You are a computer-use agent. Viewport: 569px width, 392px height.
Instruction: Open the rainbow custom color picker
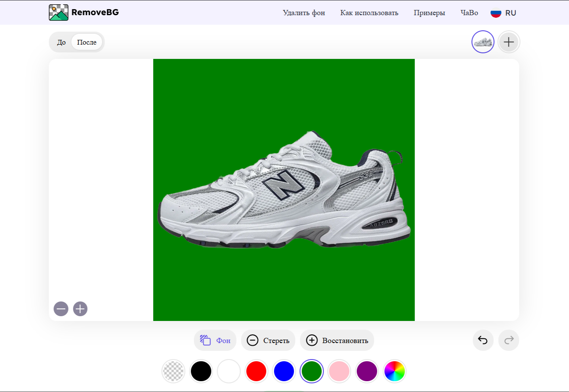click(x=394, y=371)
